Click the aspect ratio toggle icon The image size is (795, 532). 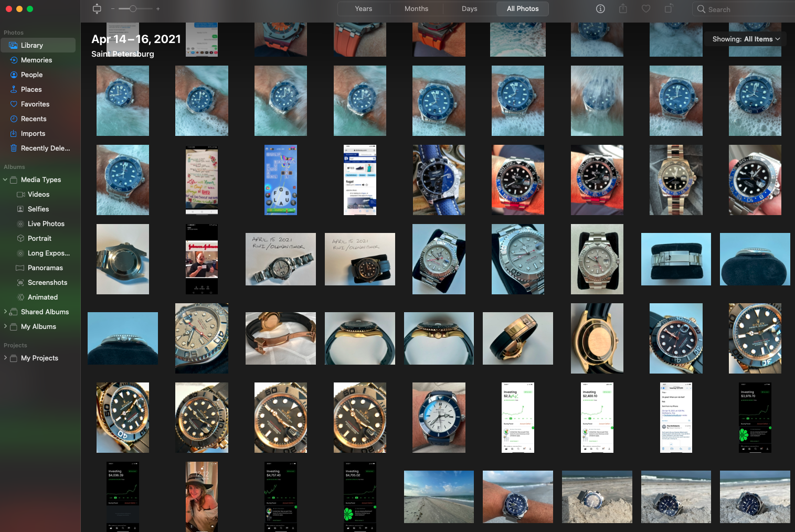pyautogui.click(x=97, y=9)
